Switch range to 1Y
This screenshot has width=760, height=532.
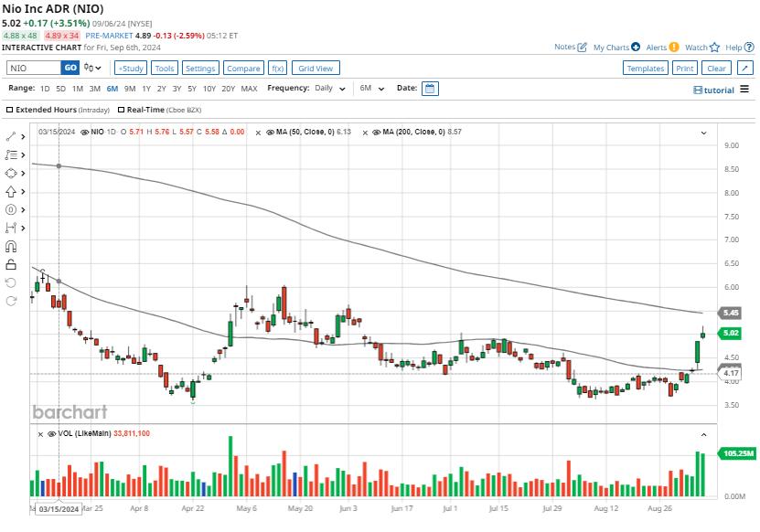(146, 89)
